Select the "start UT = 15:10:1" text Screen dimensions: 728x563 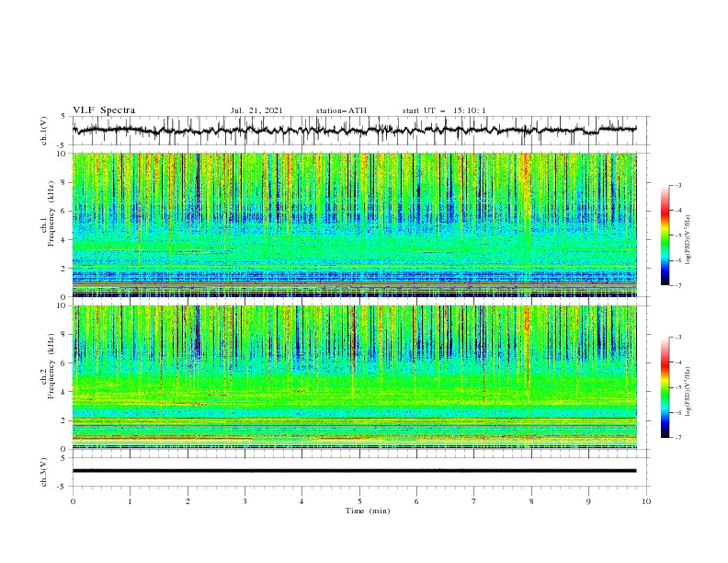click(444, 110)
